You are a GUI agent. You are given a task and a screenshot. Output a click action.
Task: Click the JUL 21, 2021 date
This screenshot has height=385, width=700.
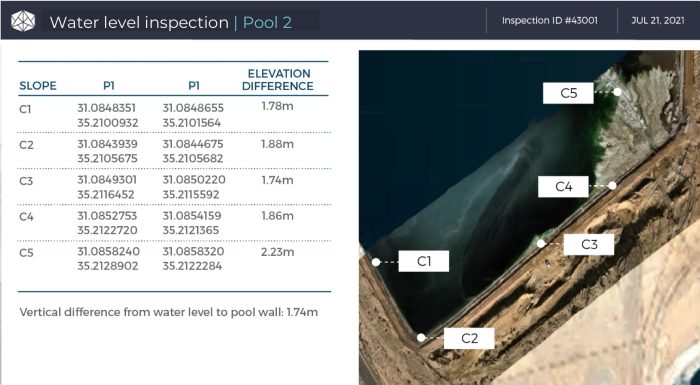(658, 21)
